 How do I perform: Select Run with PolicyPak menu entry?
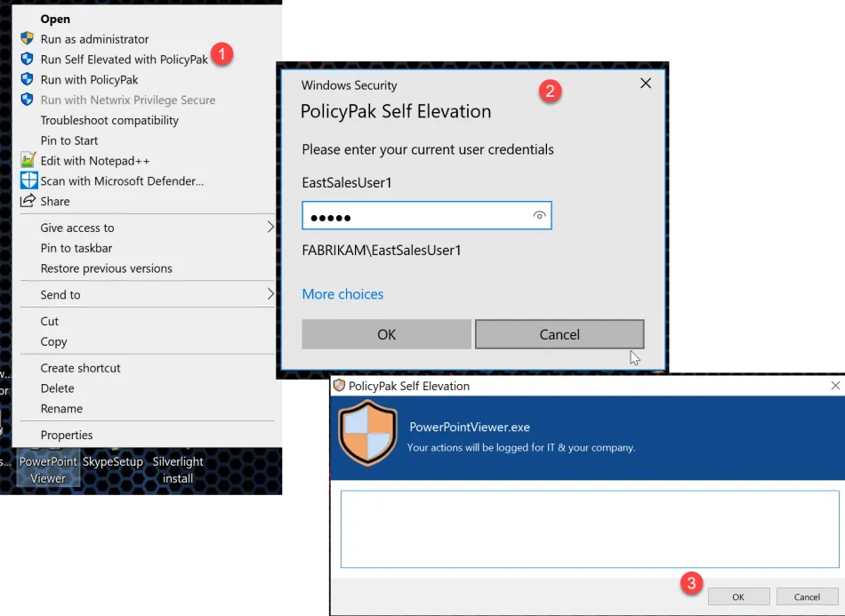click(89, 80)
